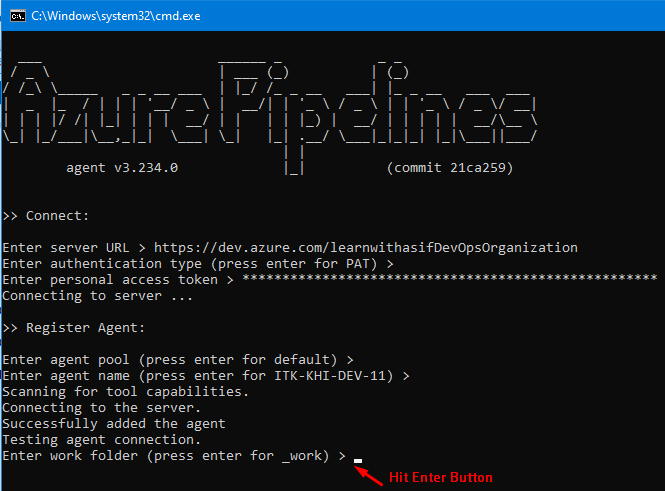The image size is (665, 491).
Task: Click the authentication type prompt line
Action: pos(197,263)
